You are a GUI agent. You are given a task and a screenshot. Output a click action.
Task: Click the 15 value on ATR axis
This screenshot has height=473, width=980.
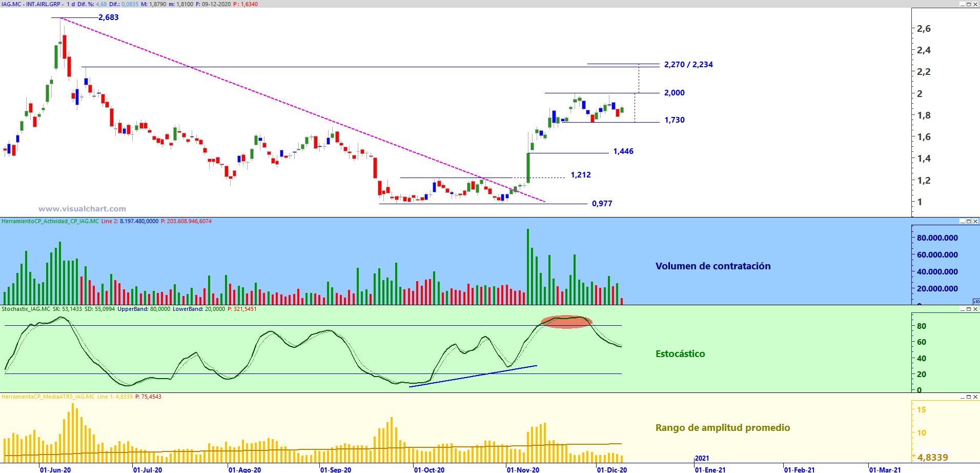tap(922, 409)
